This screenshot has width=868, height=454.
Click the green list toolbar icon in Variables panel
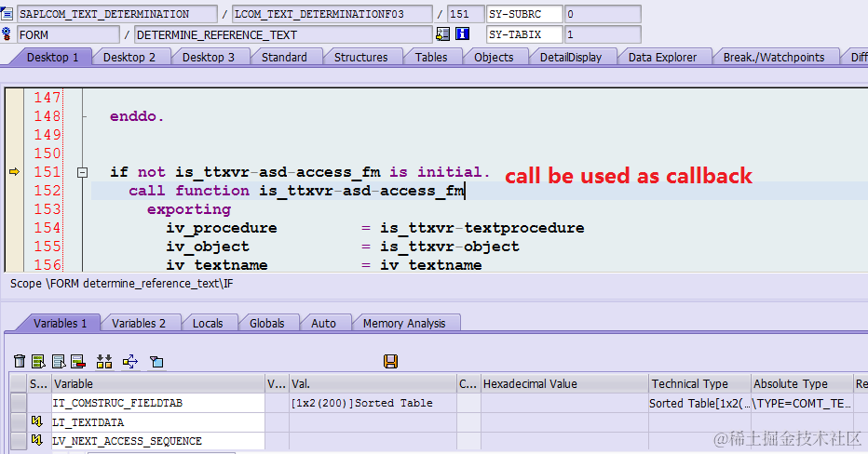38,362
